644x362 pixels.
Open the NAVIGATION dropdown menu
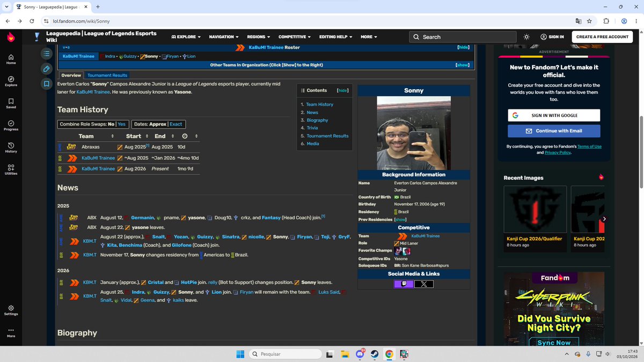tap(224, 37)
